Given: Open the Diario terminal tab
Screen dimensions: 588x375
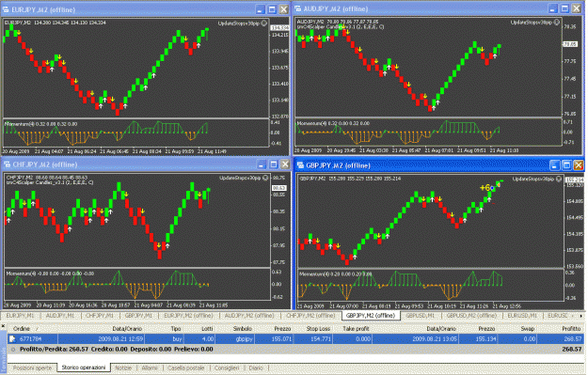Looking at the screenshot, I should click(x=256, y=368).
